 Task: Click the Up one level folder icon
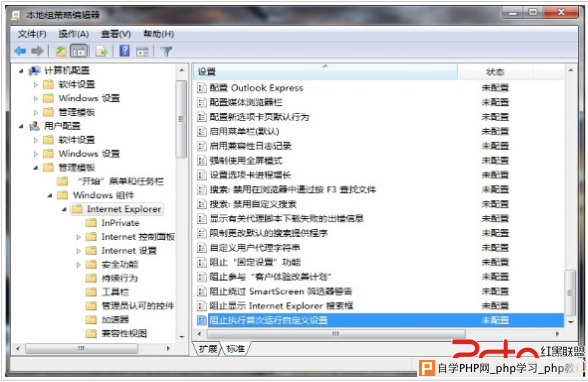tap(61, 51)
